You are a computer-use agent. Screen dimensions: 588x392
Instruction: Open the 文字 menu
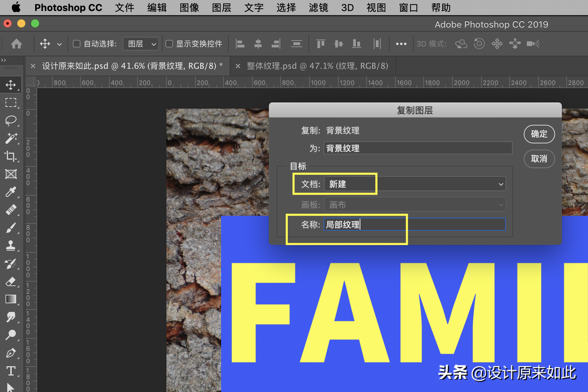(x=254, y=8)
